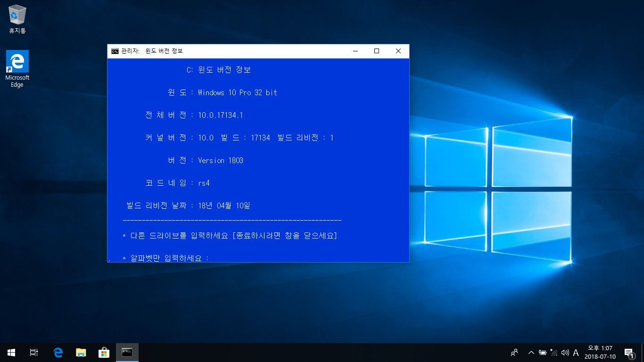
Task: Open the People icon in the taskbar
Action: pyautogui.click(x=514, y=353)
